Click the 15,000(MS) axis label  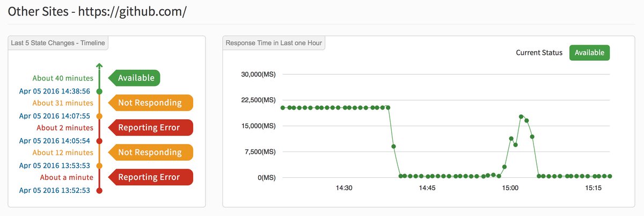[x=258, y=126]
